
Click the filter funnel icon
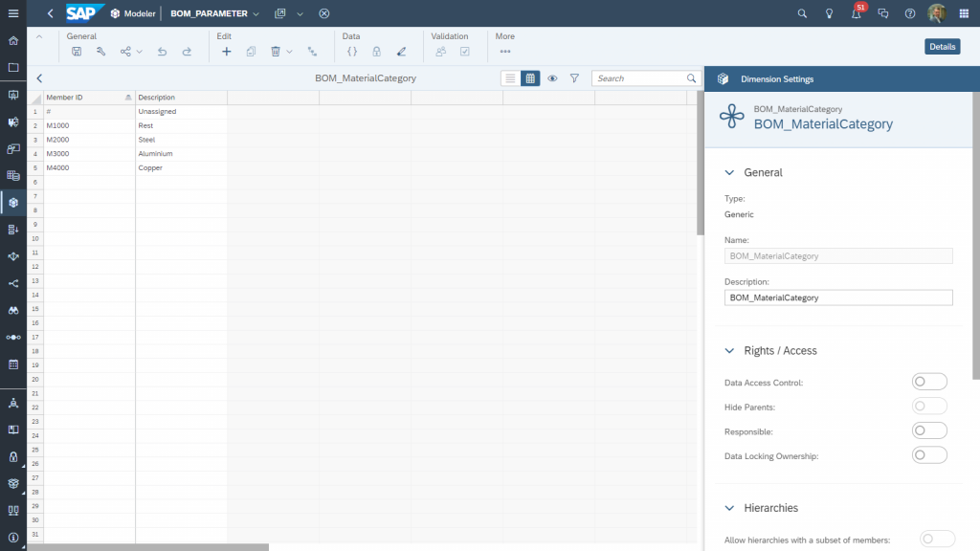574,78
